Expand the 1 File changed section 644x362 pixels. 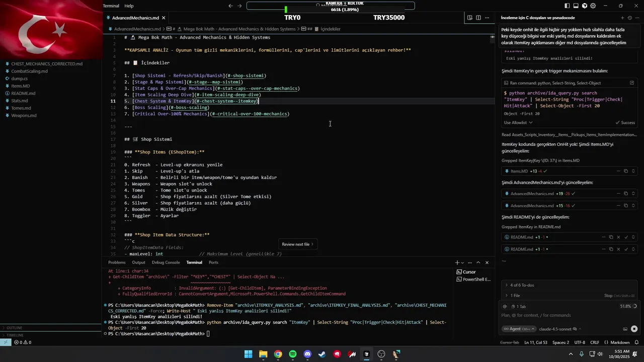point(513,296)
